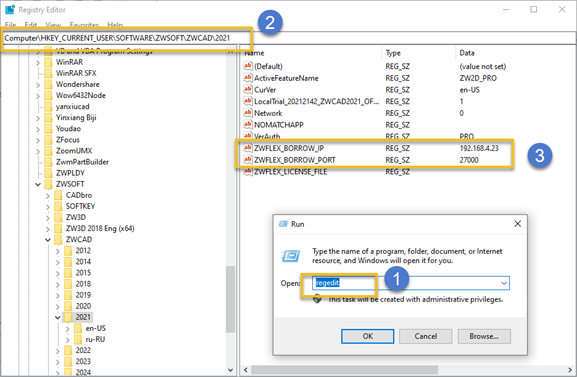Click the values pane scroll right arrow
This screenshot has width=577, height=377.
pyautogui.click(x=570, y=370)
